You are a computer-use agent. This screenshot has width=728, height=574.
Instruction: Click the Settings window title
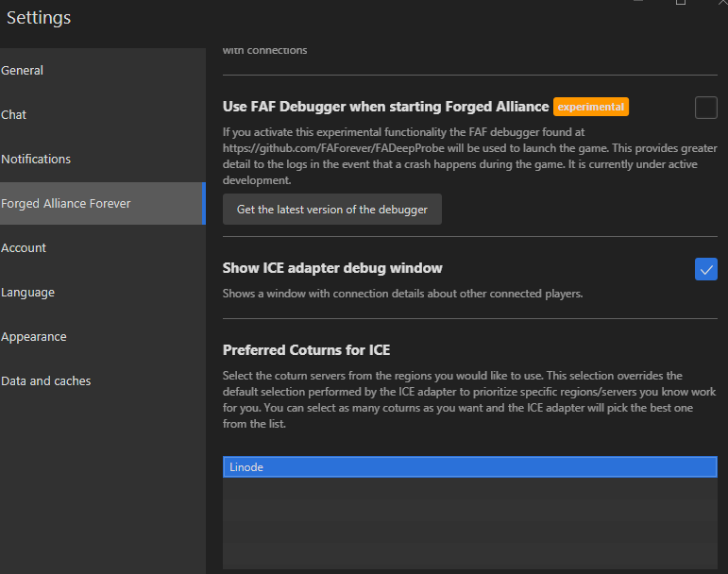tap(39, 18)
